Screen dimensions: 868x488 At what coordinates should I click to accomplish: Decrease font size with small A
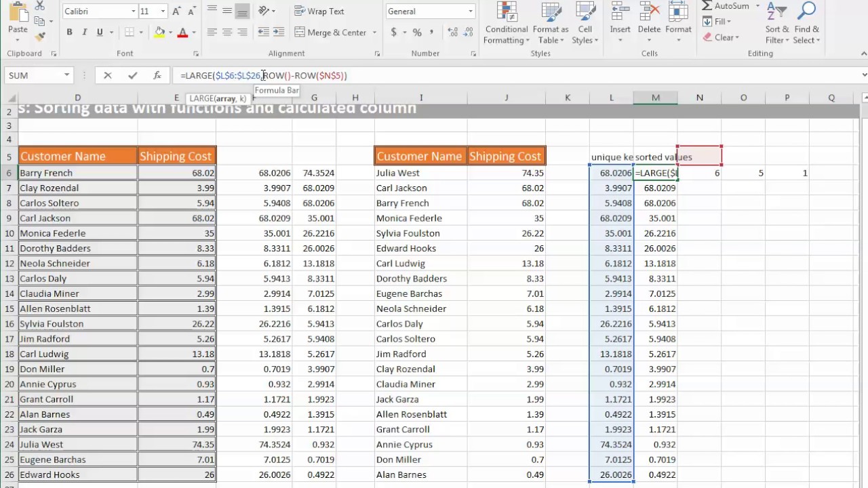click(191, 12)
